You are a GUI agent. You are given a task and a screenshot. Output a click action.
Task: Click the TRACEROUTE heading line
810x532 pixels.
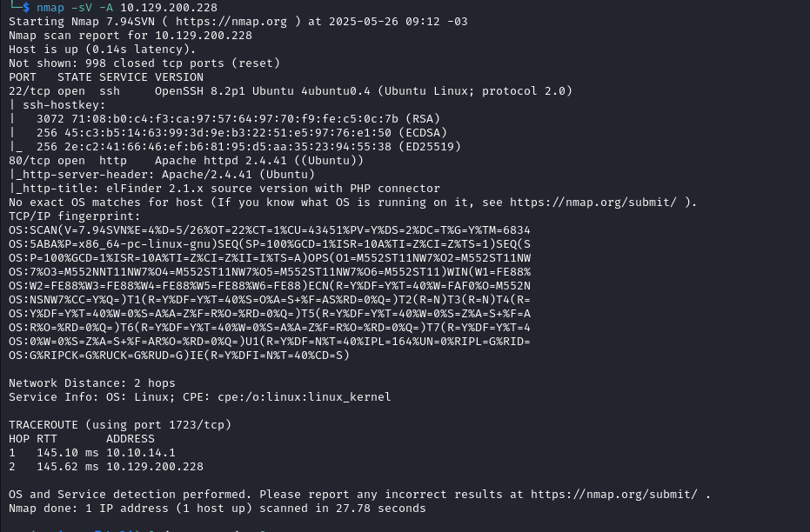(120, 425)
